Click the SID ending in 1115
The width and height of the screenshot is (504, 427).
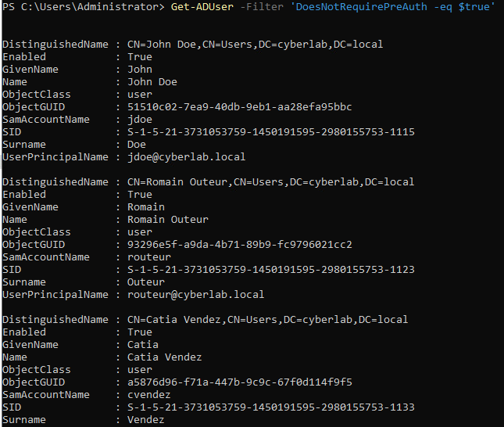(271, 132)
